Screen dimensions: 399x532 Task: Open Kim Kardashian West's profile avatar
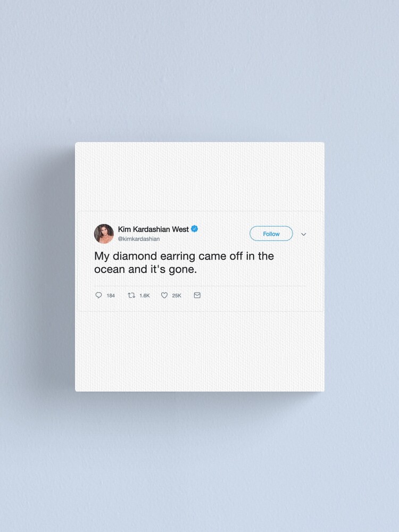pos(104,234)
